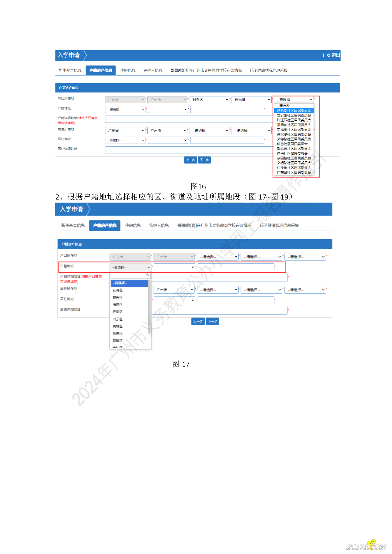Open 居住所在地 广州市 dropdown in Figure 17
This screenshot has height=554, width=392.
click(x=174, y=290)
